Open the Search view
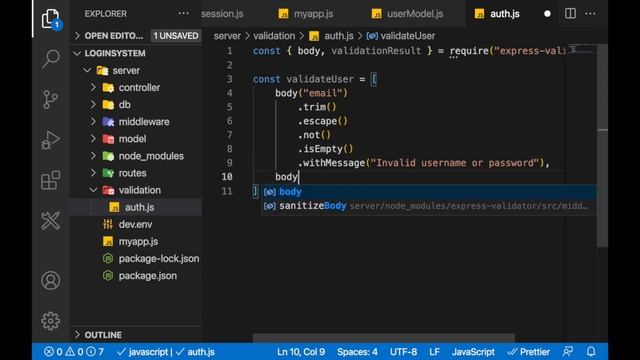Screen dimensions: 640x360 click(51, 59)
